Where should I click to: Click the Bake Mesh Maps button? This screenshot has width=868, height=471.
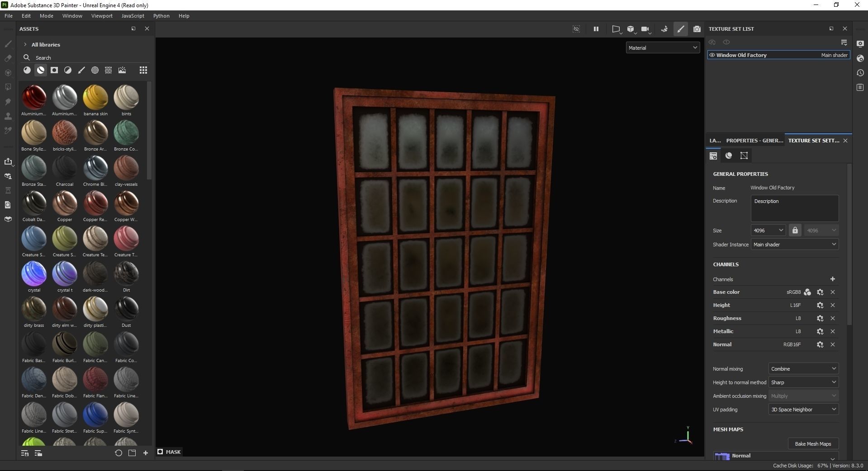pyautogui.click(x=813, y=443)
